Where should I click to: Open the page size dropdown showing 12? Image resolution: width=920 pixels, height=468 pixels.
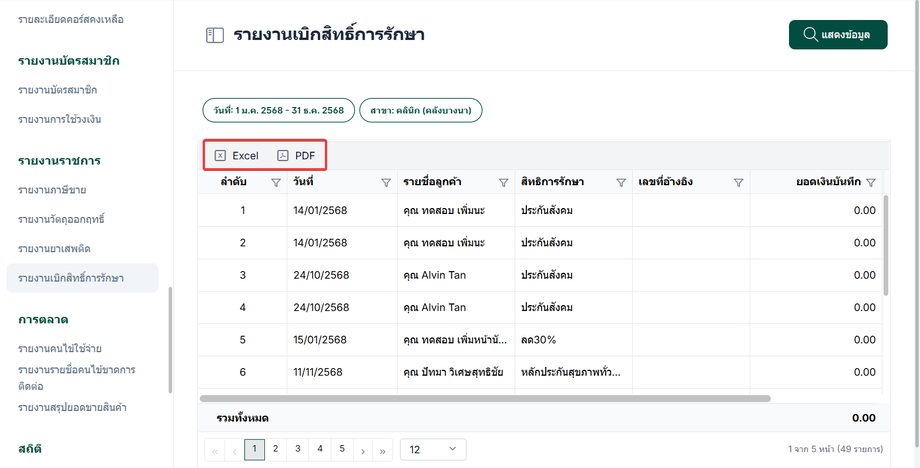click(x=433, y=450)
